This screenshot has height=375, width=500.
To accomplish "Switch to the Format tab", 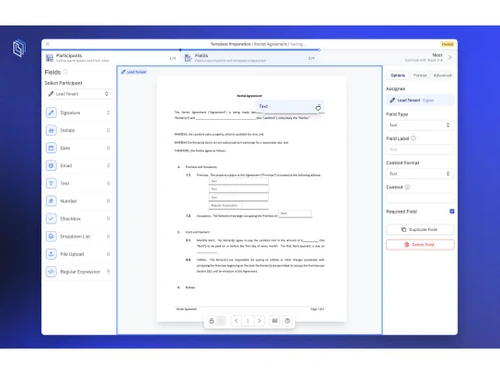I will pos(420,75).
